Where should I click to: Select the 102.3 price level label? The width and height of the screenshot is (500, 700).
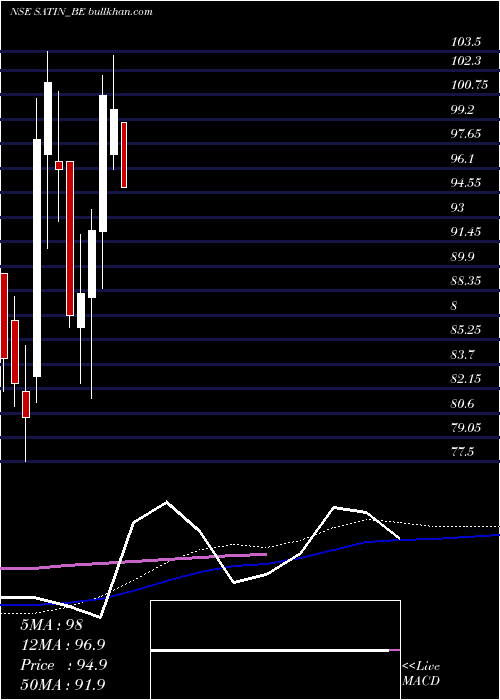coord(466,61)
